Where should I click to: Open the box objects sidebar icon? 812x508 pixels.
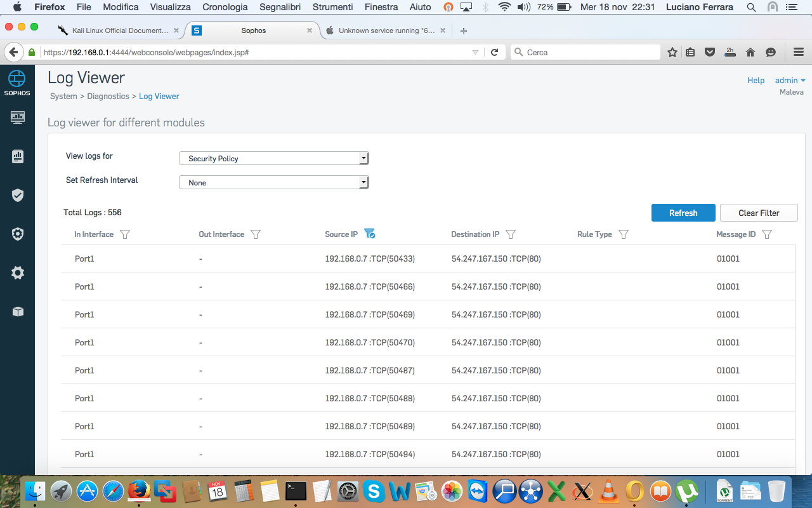18,312
